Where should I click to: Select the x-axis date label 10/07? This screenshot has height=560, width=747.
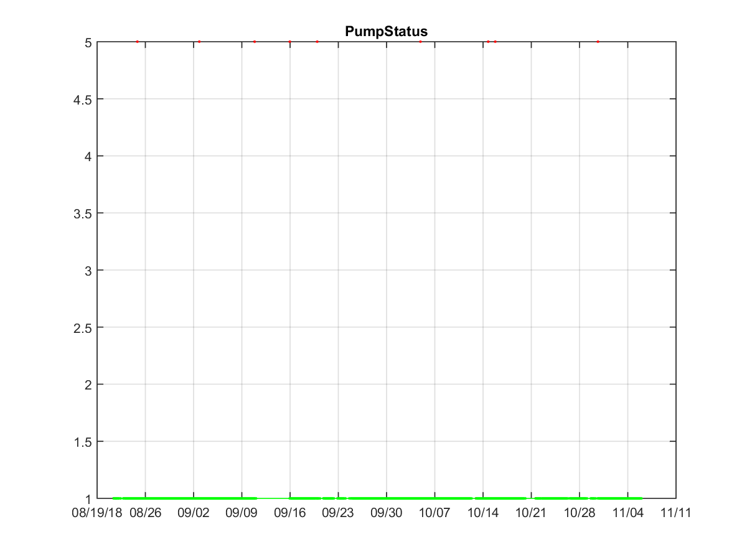click(x=435, y=513)
